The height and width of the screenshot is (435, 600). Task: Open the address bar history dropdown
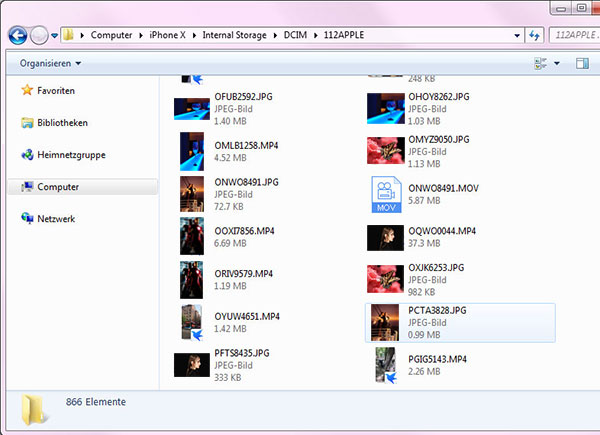(x=517, y=36)
